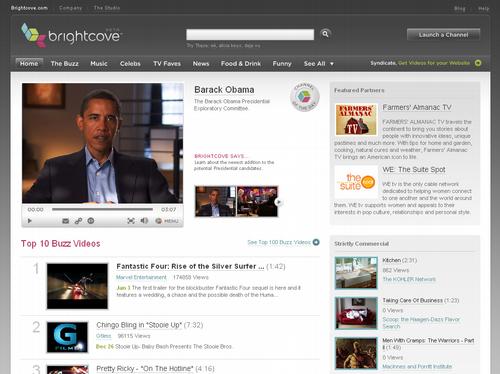Click the search input field
Screen dimensions: 500x374
point(250,35)
